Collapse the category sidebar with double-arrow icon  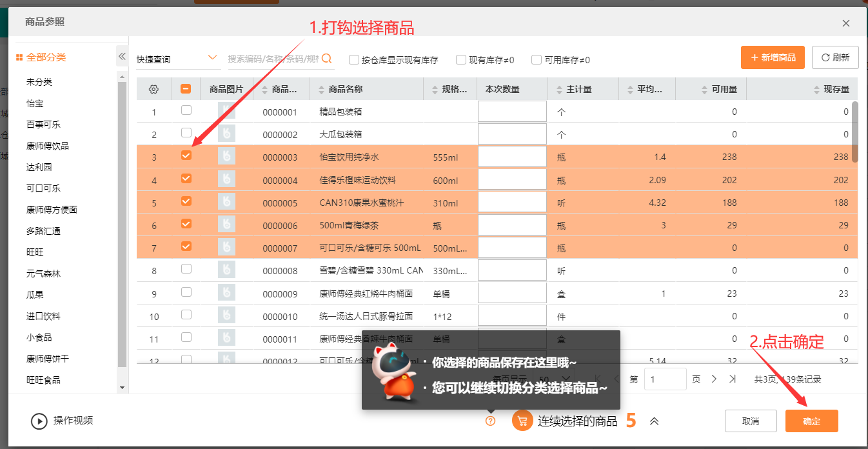coord(122,57)
